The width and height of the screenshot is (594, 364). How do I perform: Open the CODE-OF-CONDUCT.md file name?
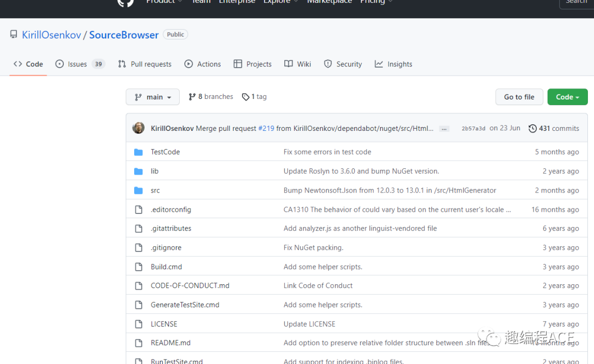pos(190,285)
